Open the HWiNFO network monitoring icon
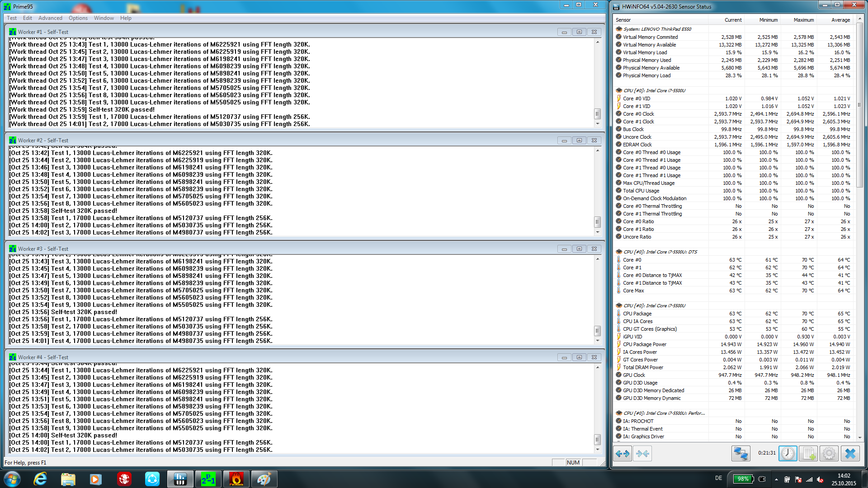This screenshot has height=488, width=868. (741, 453)
